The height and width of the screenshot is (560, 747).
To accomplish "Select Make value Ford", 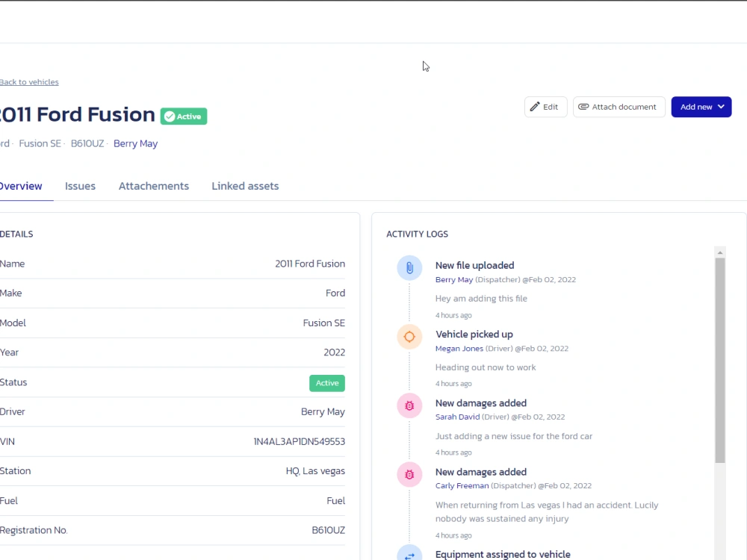I will pyautogui.click(x=335, y=293).
